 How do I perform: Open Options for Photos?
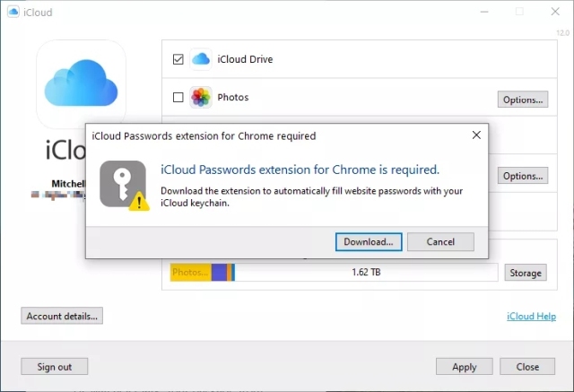coord(522,100)
